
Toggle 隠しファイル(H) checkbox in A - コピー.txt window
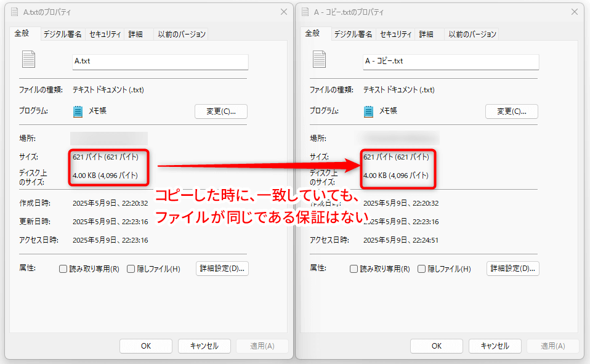(421, 269)
